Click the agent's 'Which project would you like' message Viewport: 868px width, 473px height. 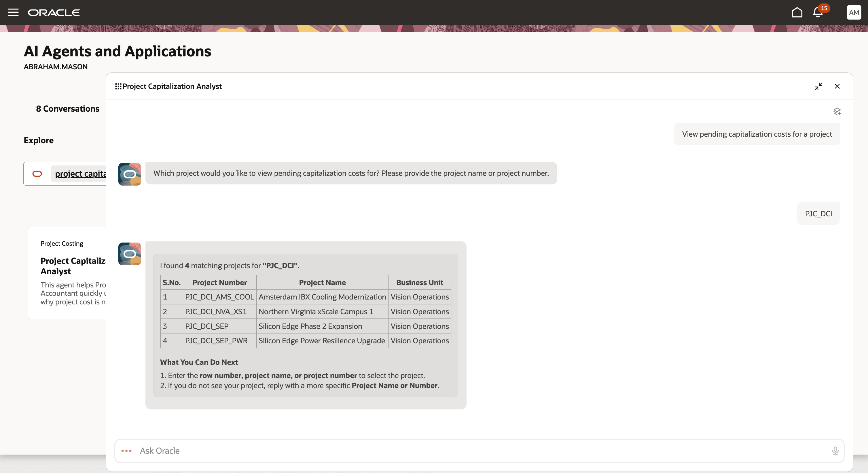click(351, 173)
